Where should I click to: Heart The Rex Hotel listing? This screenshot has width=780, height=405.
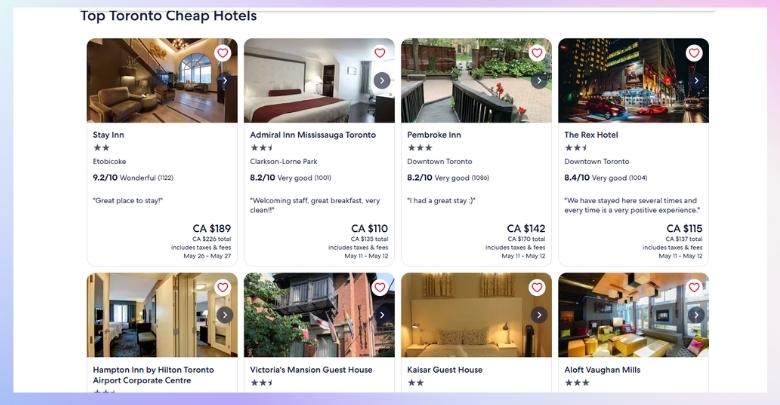(x=694, y=53)
